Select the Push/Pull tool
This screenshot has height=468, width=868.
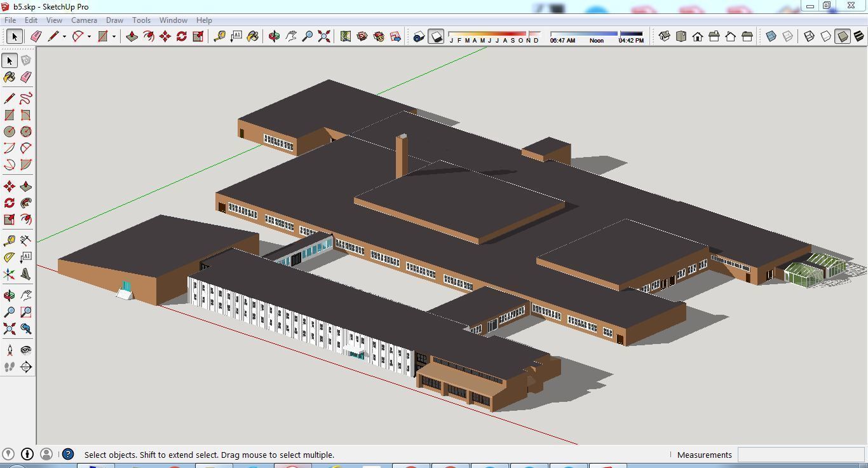[25, 186]
